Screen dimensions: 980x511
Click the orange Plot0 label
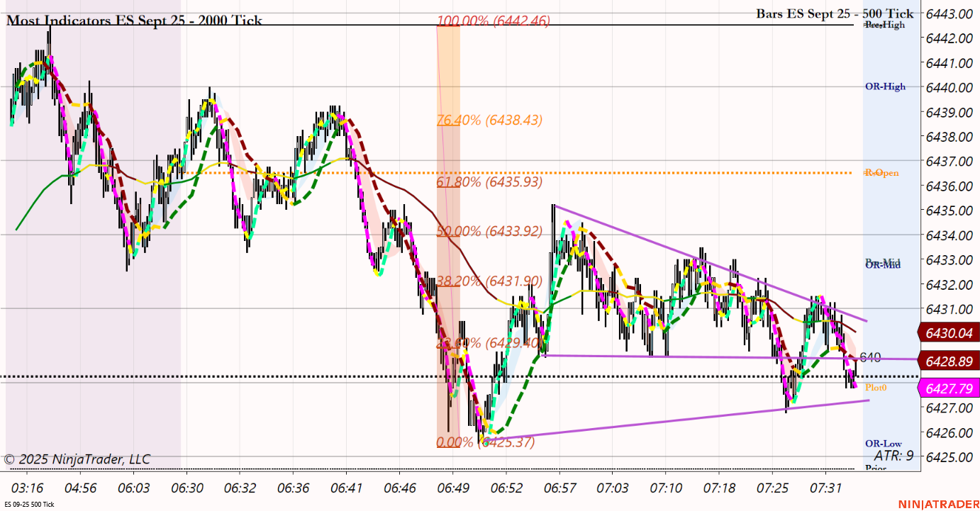pyautogui.click(x=876, y=388)
